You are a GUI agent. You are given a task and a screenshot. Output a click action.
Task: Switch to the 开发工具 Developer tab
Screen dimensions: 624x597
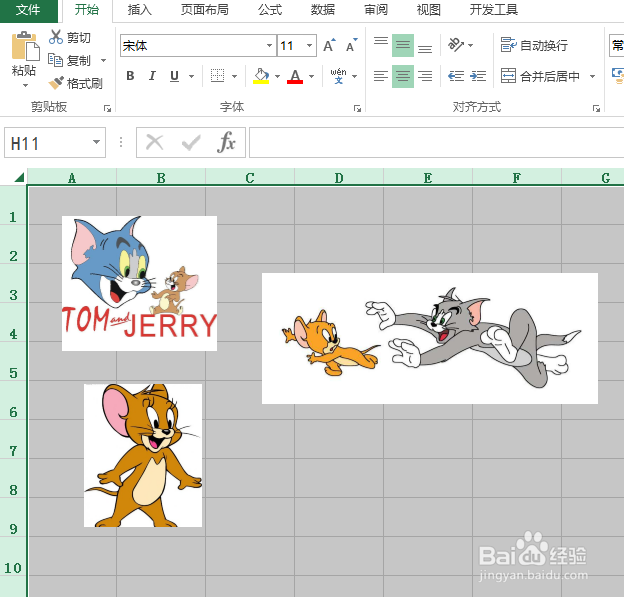tap(493, 10)
